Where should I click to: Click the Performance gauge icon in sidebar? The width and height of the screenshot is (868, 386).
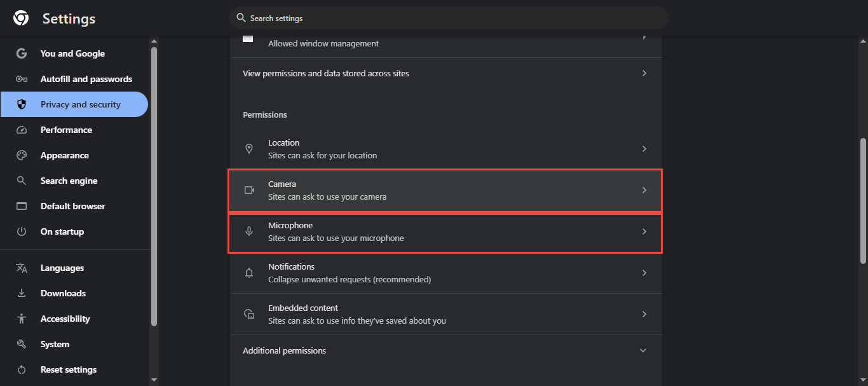tap(22, 130)
